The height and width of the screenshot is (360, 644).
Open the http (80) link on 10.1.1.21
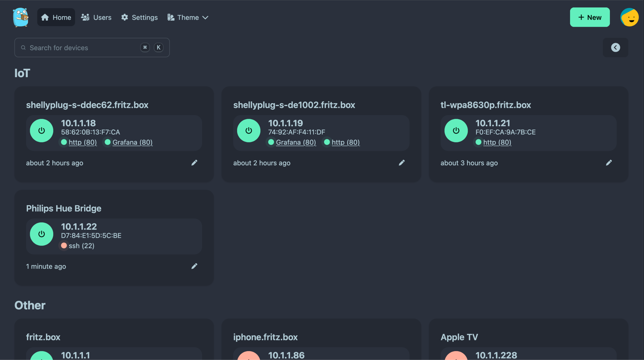pos(497,142)
